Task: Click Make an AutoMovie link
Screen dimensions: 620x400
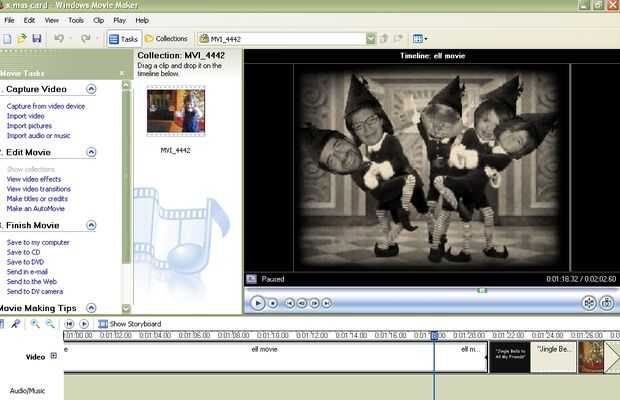Action: coord(36,208)
